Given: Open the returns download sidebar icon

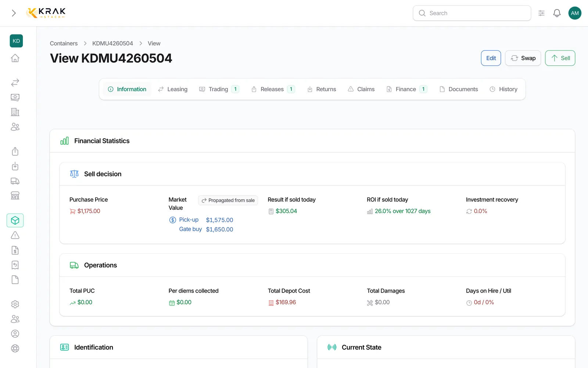Looking at the screenshot, I should (15, 166).
